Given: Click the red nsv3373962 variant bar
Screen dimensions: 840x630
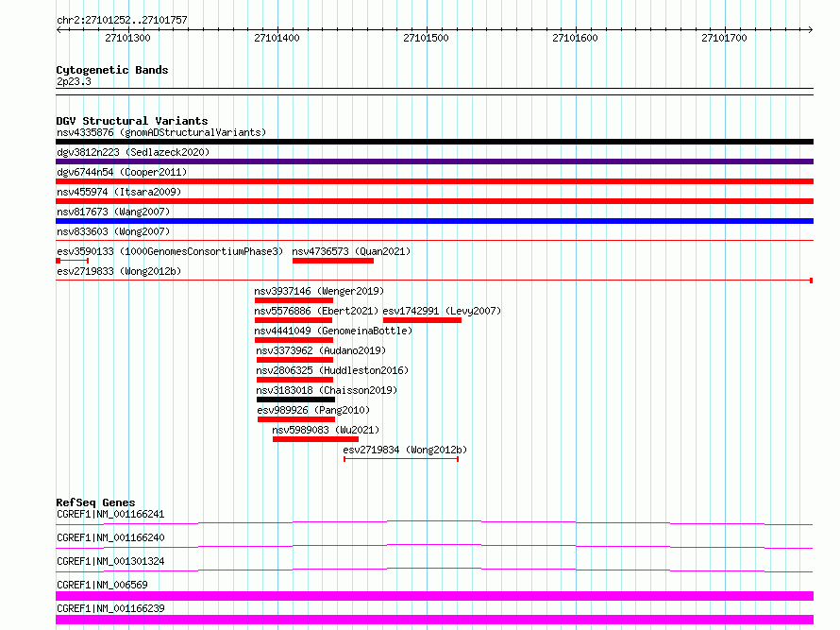Looking at the screenshot, I should [294, 360].
